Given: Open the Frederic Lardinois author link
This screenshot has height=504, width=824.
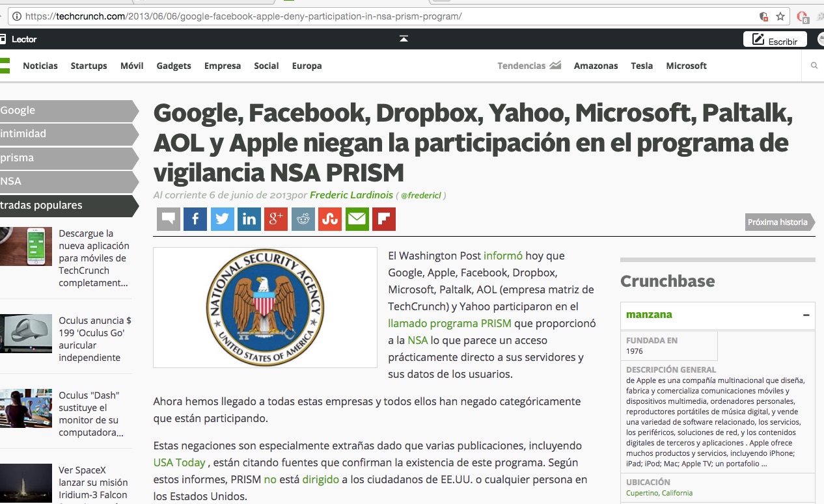Looking at the screenshot, I should coord(351,195).
